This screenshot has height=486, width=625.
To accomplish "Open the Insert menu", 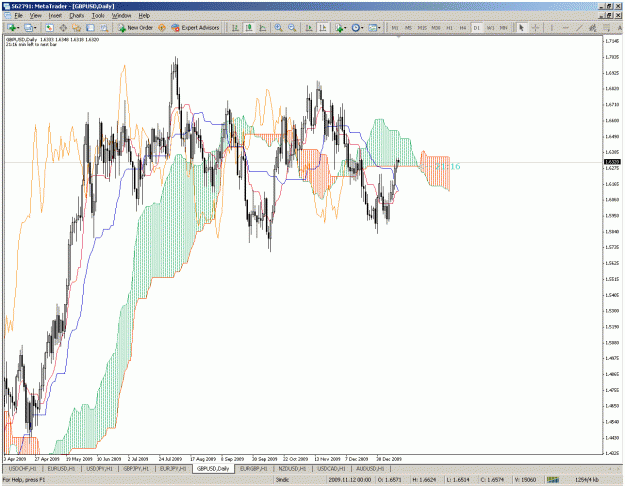I will 55,16.
